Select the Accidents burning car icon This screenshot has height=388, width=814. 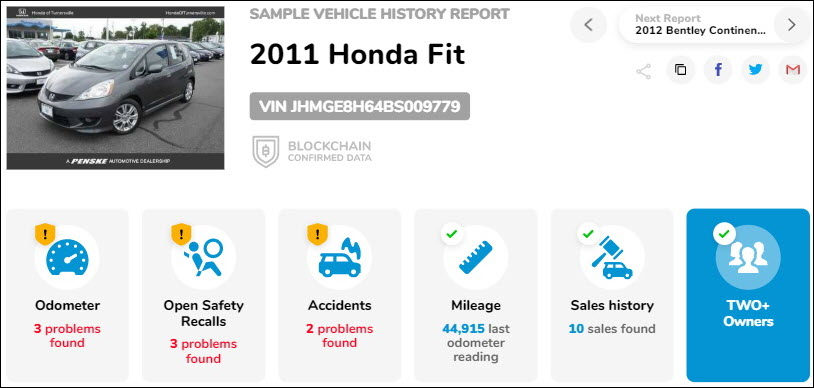tap(340, 257)
